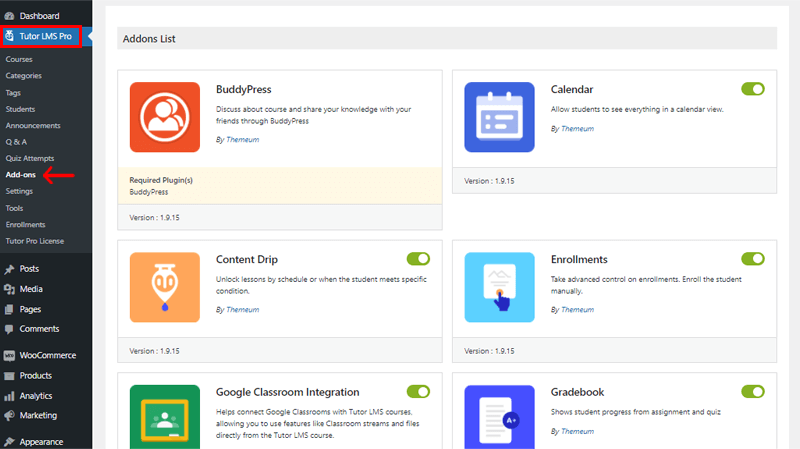
Task: Go to Courses submenu
Action: point(19,59)
